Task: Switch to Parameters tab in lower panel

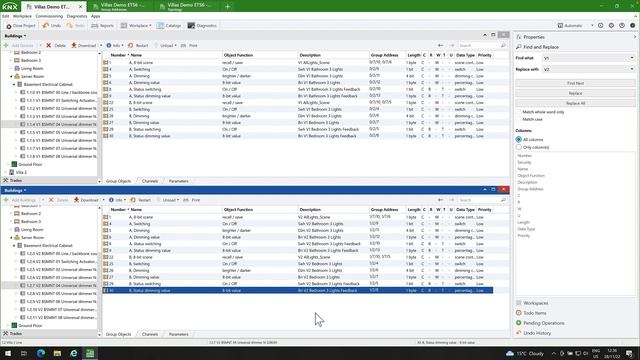Action: pyautogui.click(x=178, y=334)
